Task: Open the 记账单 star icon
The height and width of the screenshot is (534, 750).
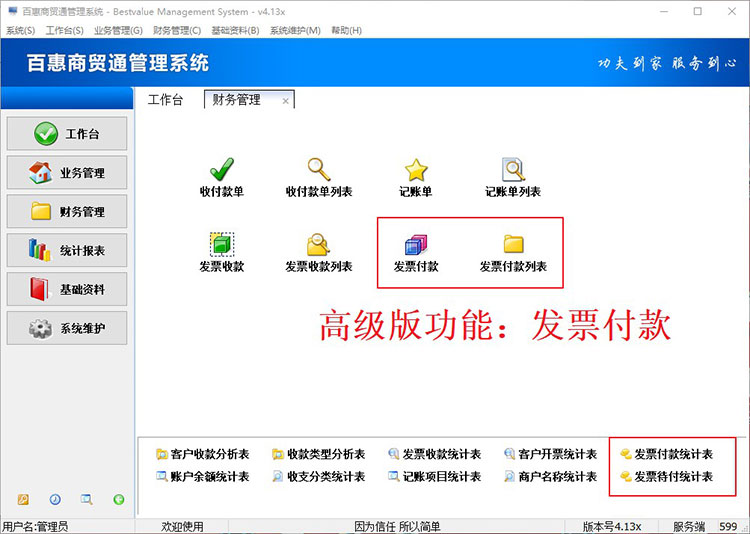Action: click(416, 170)
